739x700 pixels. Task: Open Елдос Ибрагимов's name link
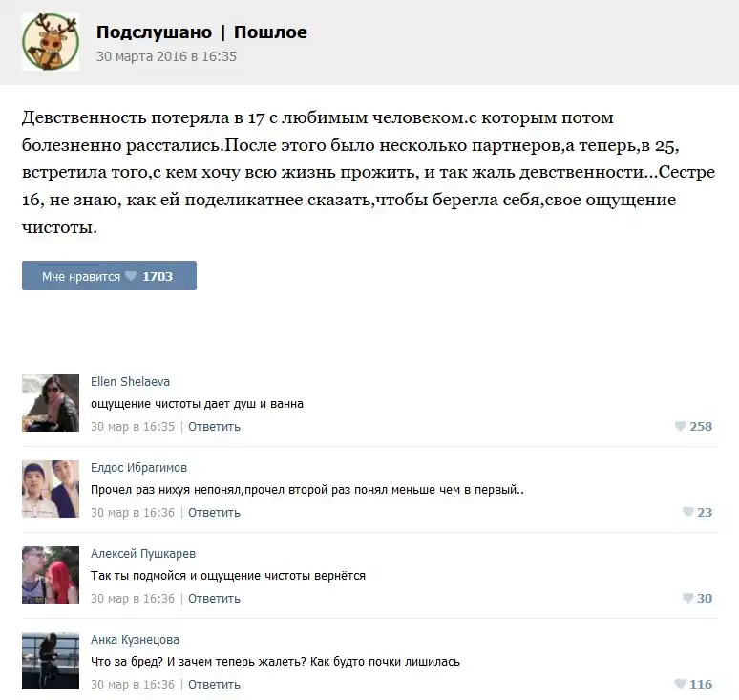tap(138, 467)
